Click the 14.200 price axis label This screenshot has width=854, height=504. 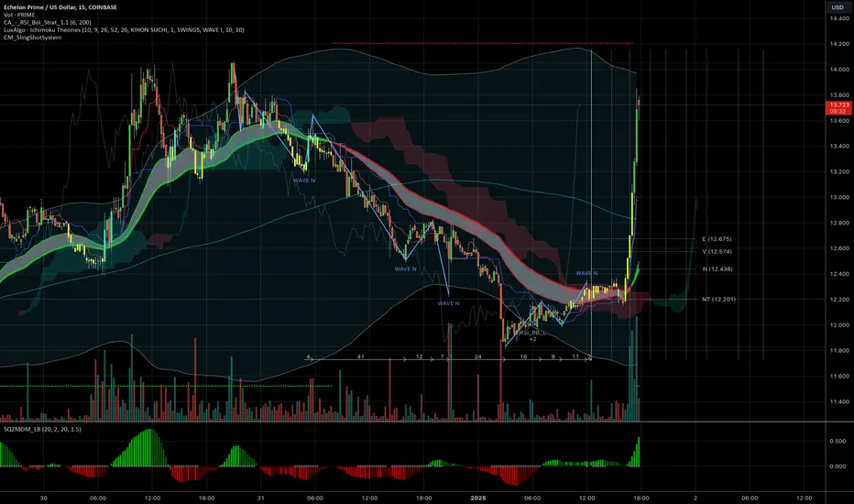(x=839, y=44)
